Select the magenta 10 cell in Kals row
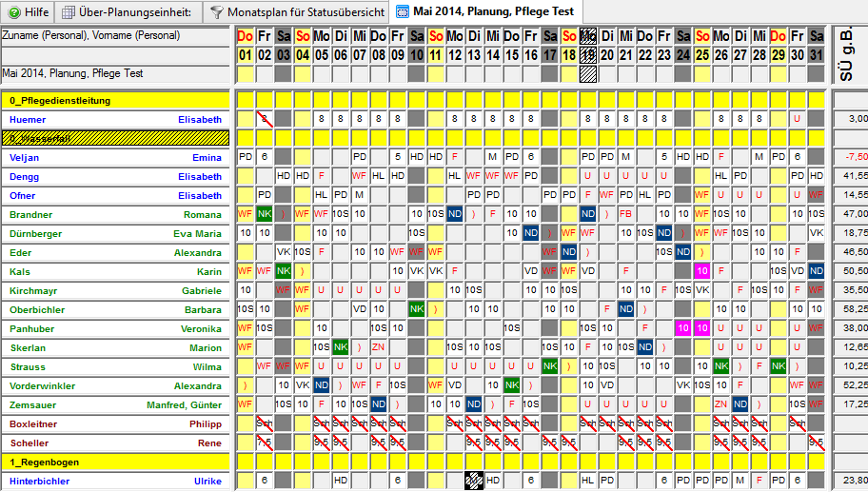Viewport: 868px width, 492px height. [x=702, y=271]
